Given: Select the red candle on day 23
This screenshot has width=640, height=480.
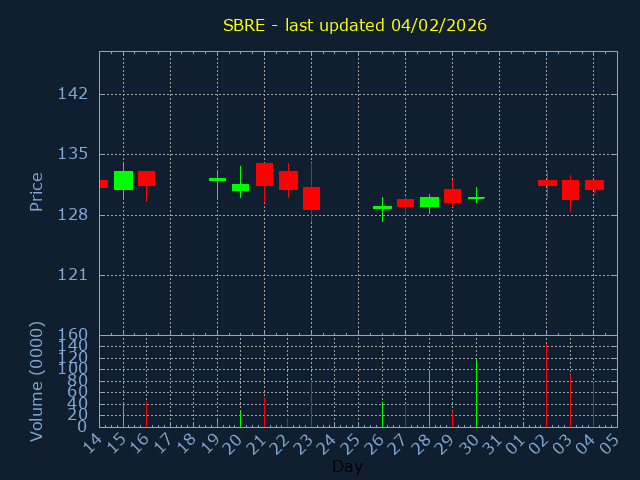Looking at the screenshot, I should point(311,198).
